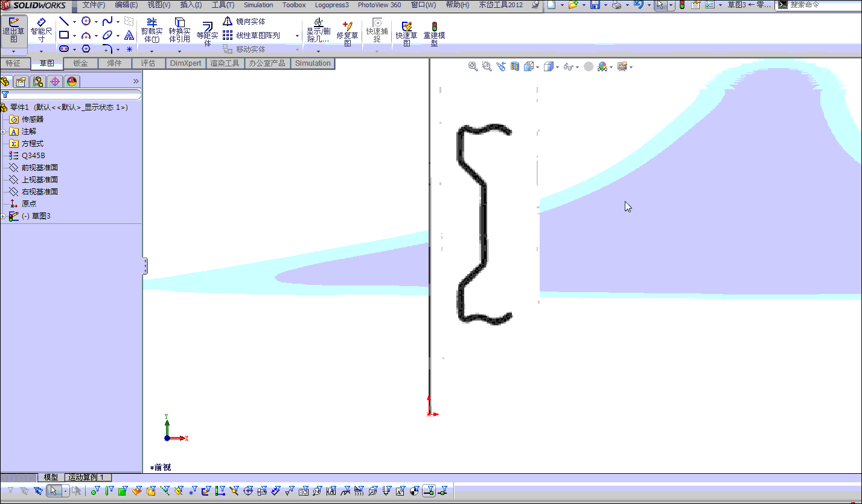The height and width of the screenshot is (504, 862).
Task: Select the sketch Point tool
Action: [x=129, y=49]
